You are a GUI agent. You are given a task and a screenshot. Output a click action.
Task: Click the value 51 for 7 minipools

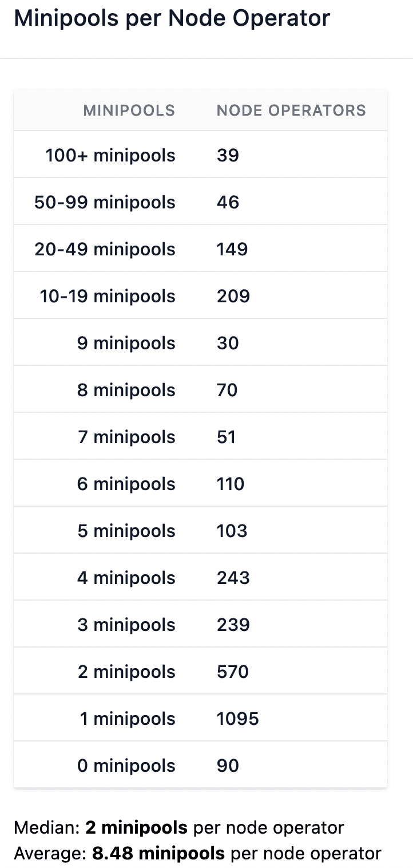coord(227,437)
